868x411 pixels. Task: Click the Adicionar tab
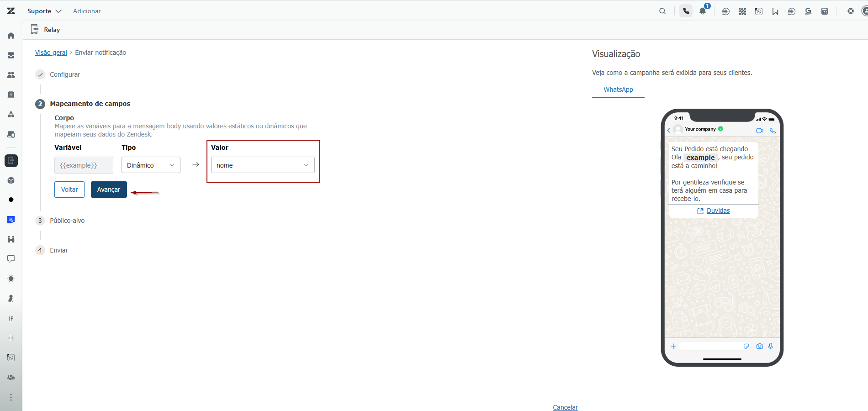87,11
